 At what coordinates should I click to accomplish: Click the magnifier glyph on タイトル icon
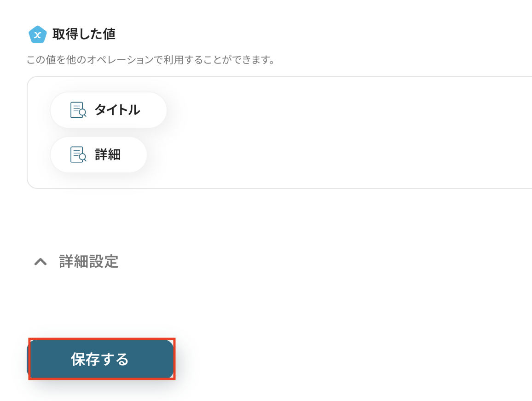82,113
